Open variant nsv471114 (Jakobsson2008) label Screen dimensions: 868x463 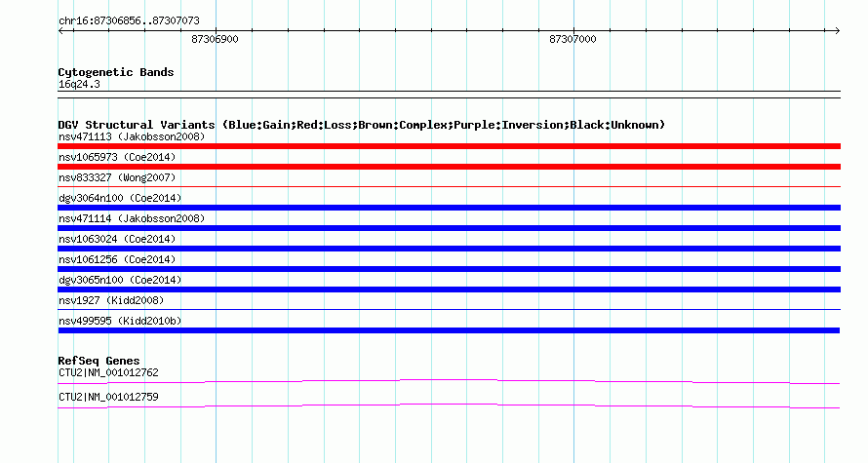(x=132, y=218)
